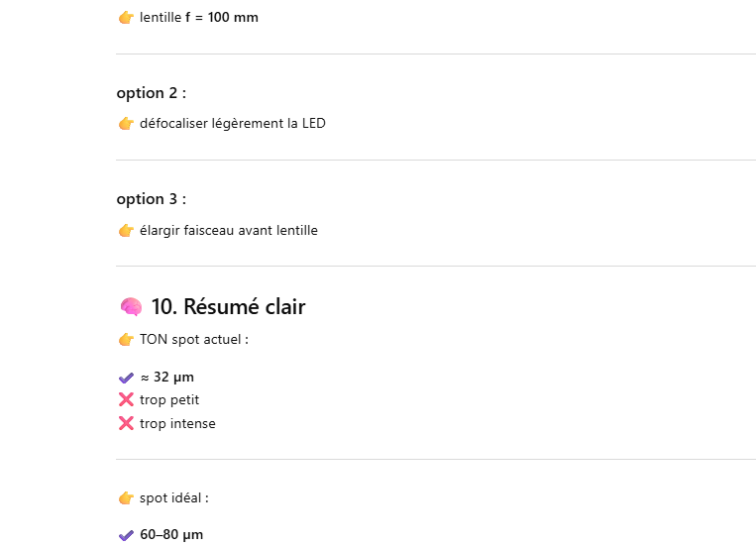Click the text "défocaliser légèrement la LED"

tap(232, 124)
